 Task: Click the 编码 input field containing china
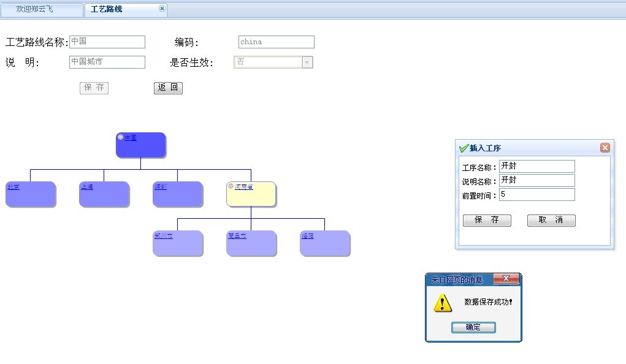click(277, 42)
